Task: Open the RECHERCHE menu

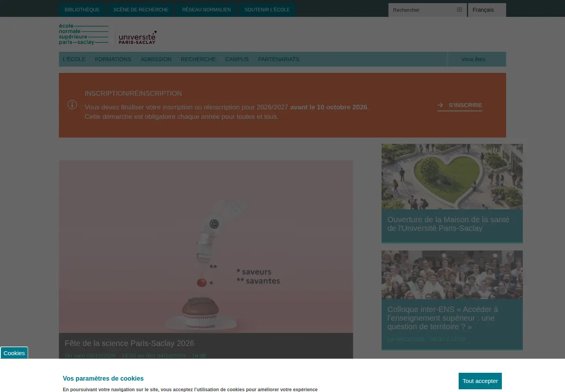Action: pyautogui.click(x=198, y=59)
